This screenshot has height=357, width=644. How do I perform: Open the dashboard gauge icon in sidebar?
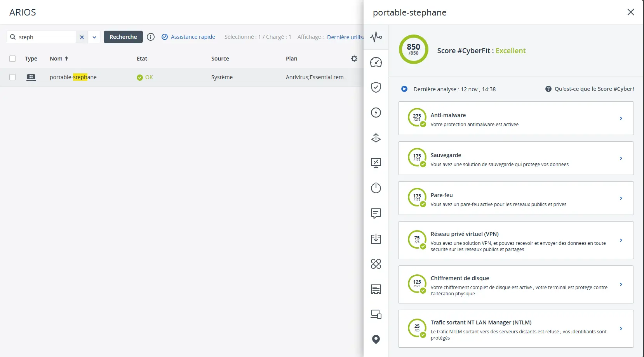(376, 62)
